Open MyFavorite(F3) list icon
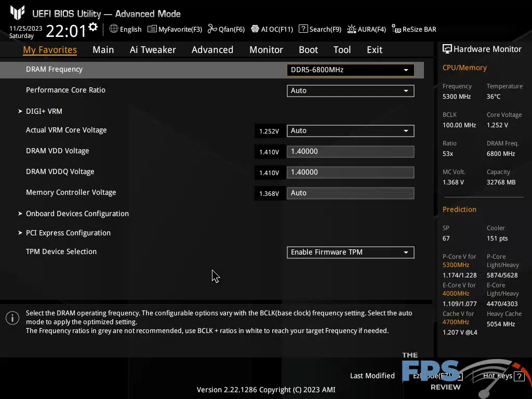 (x=152, y=29)
